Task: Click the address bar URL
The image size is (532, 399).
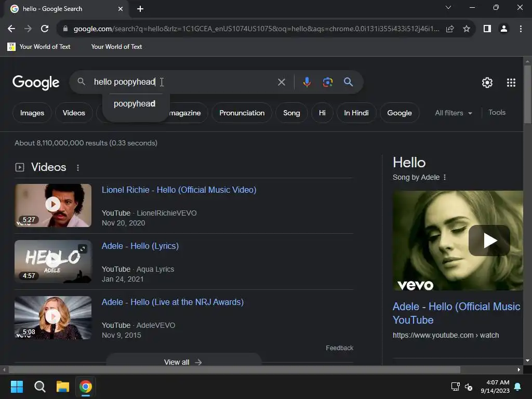Action: pyautogui.click(x=256, y=29)
